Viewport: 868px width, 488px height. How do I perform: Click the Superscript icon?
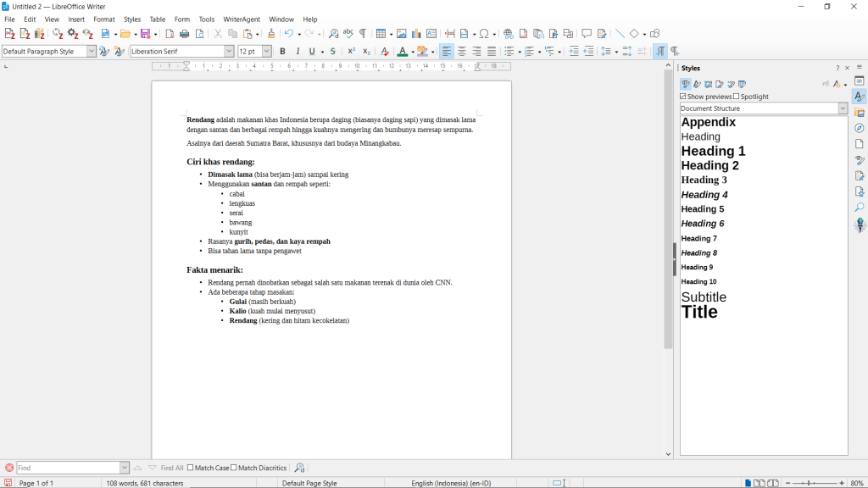tap(351, 52)
